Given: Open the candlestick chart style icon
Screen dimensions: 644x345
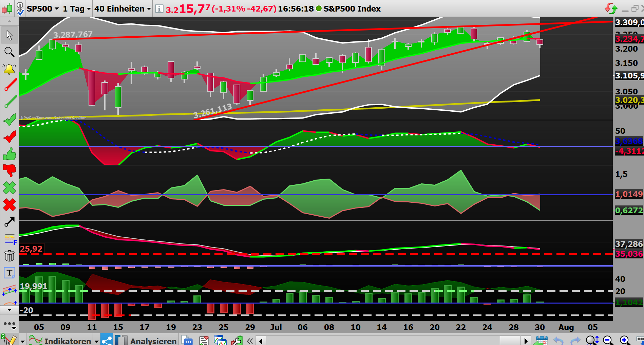Looking at the screenshot, I should [x=7, y=8].
